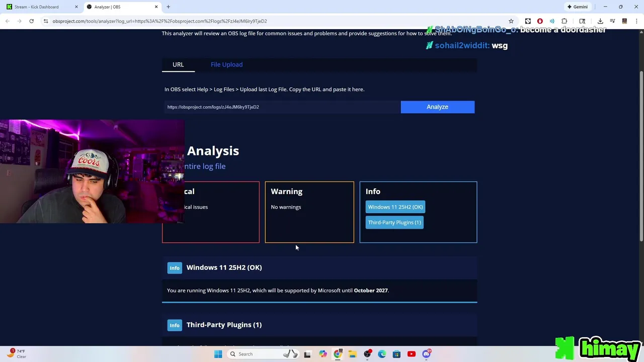Click the 'Warning' panel heading

point(286,191)
